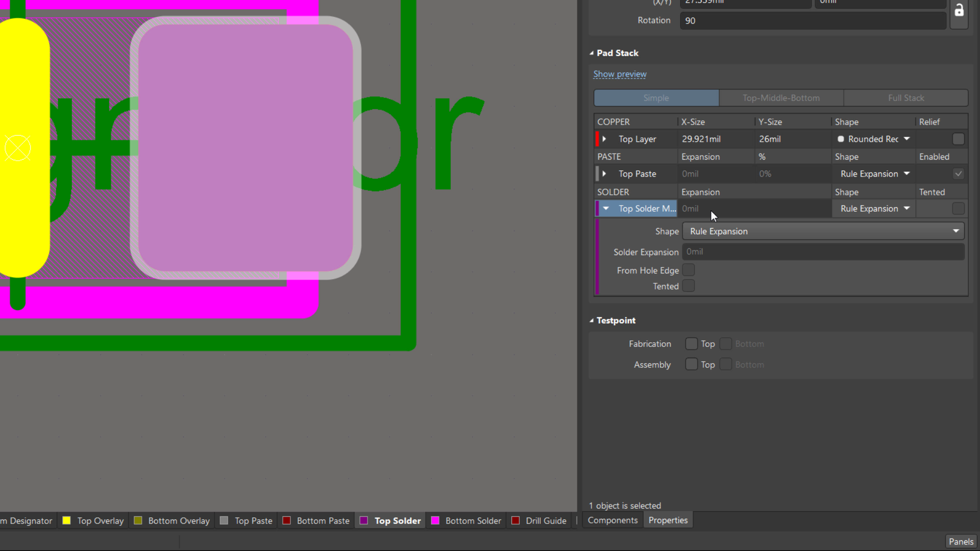Collapse the Pad Stack section
The height and width of the screenshot is (551, 980).
tap(592, 53)
